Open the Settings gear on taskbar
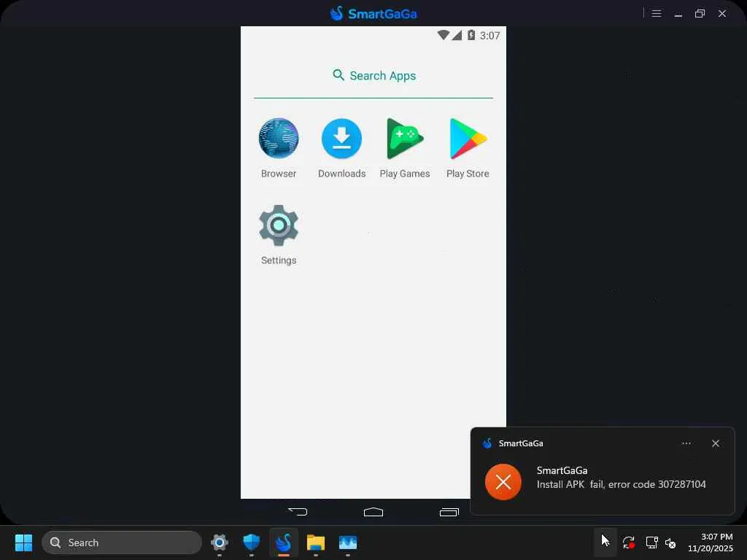This screenshot has height=560, width=747. click(220, 542)
